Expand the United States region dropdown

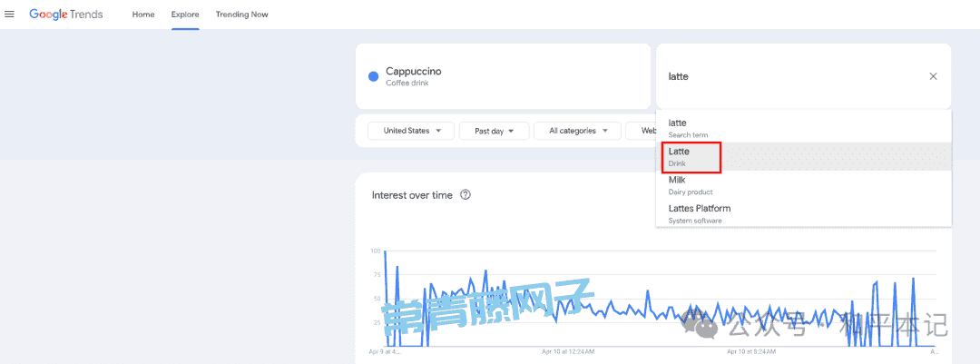(x=411, y=131)
